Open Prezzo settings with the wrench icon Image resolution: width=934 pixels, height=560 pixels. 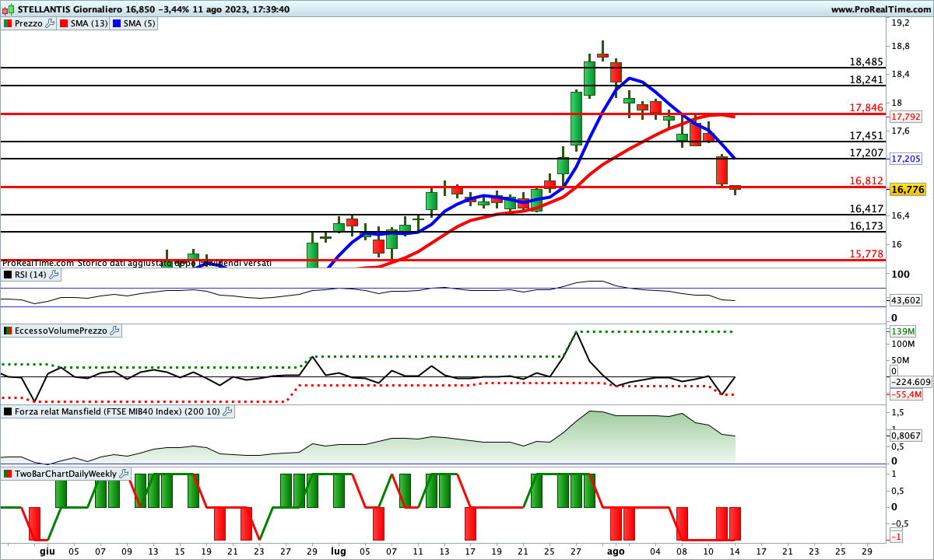click(x=51, y=23)
